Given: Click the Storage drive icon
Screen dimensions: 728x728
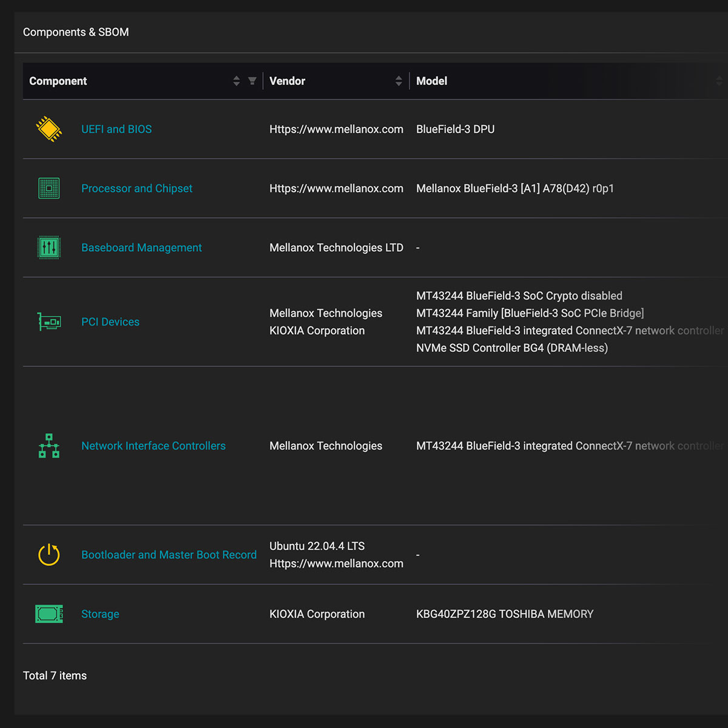Looking at the screenshot, I should click(49, 614).
